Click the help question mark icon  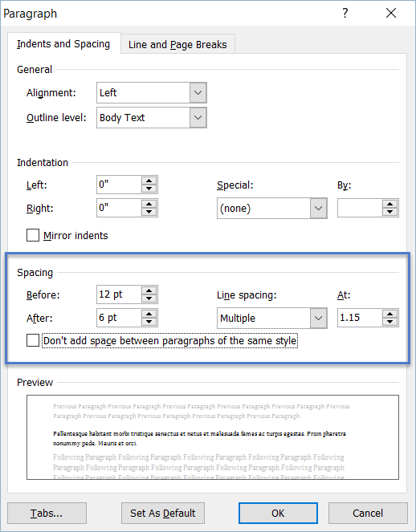[345, 13]
